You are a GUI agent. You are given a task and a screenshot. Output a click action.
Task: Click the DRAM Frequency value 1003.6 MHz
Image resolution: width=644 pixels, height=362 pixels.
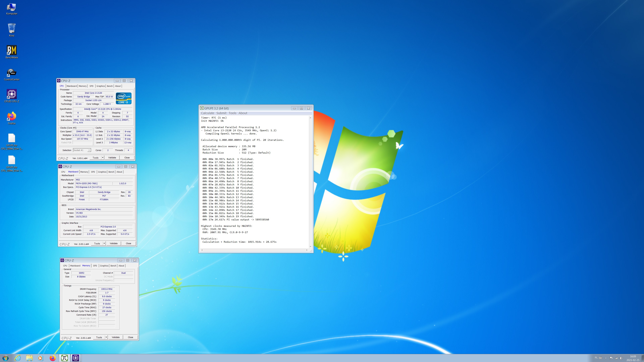pos(107,289)
